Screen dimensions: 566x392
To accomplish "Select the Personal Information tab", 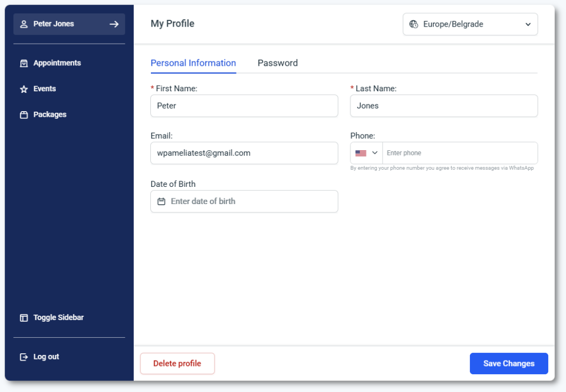I will click(x=193, y=63).
